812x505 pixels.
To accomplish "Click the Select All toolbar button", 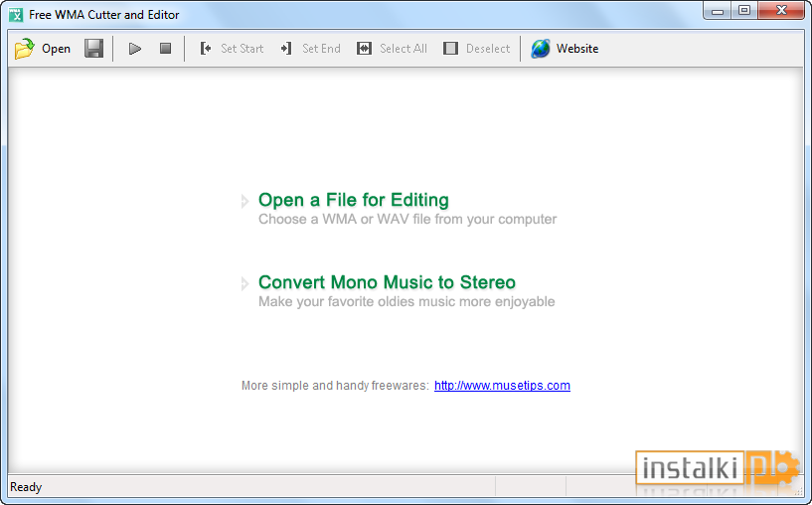I will [x=392, y=48].
